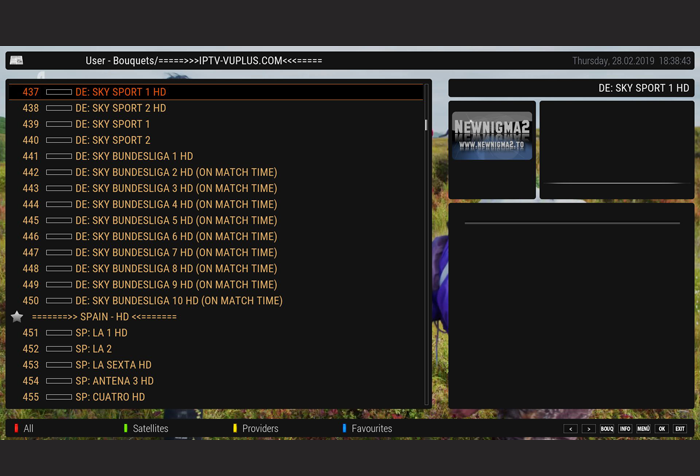Choose DE: SKY BUNDESLIGA 9 HD channel

[216, 285]
